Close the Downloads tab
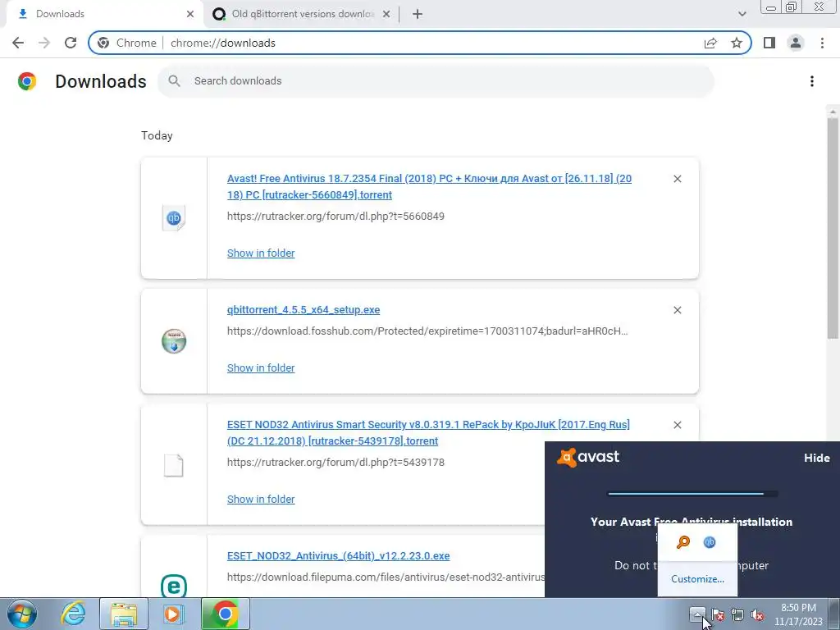The width and height of the screenshot is (840, 630). click(189, 14)
